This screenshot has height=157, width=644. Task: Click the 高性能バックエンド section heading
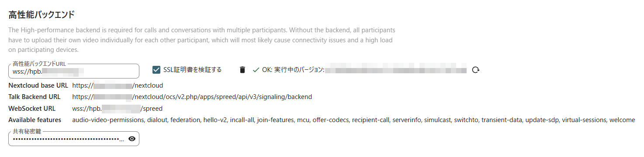point(42,15)
